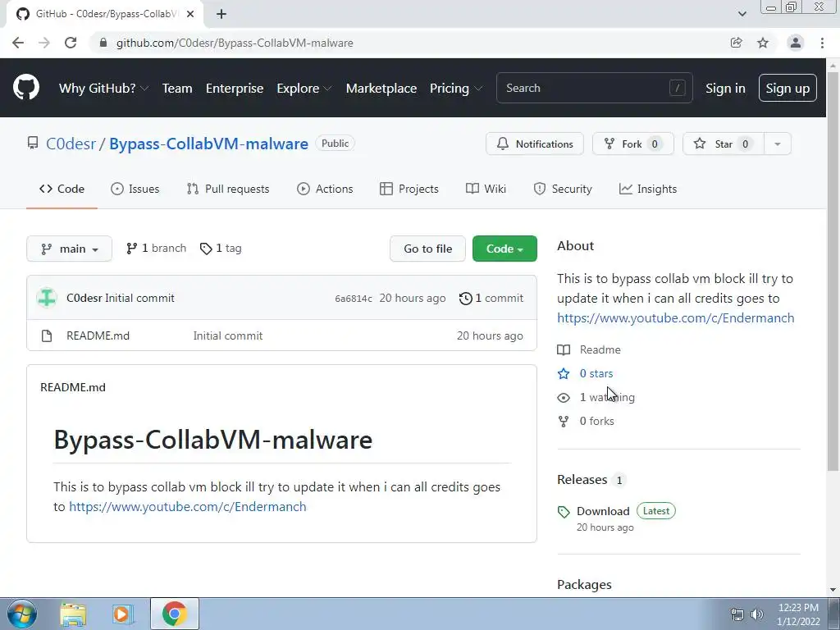Click Sign in link
Screen dimensions: 840x630
[x=725, y=89]
